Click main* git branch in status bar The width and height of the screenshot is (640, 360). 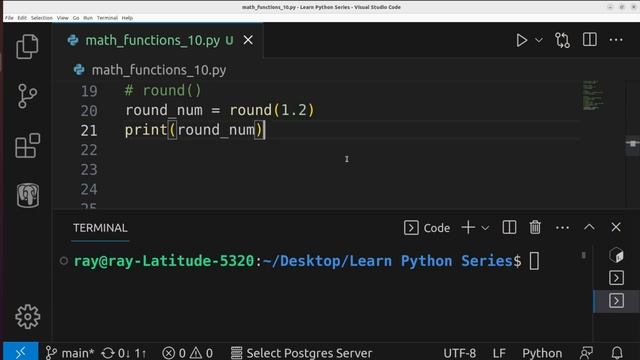click(70, 353)
